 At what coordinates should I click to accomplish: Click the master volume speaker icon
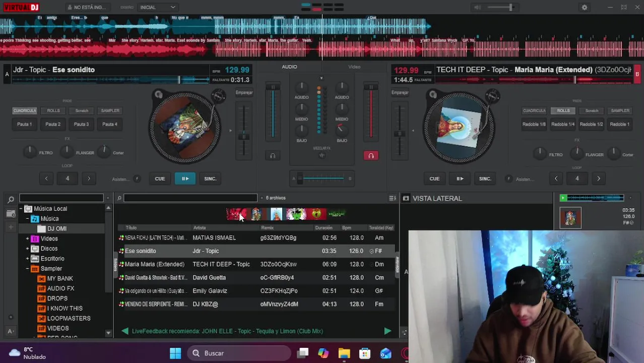point(477,8)
